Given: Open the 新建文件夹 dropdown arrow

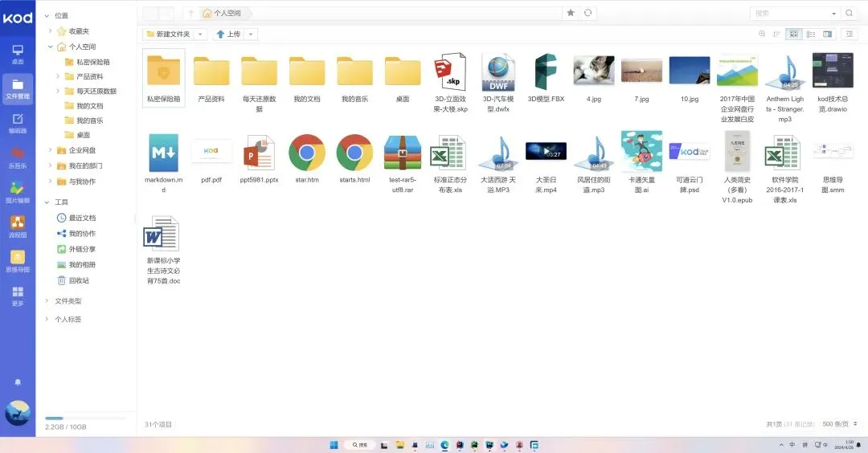Looking at the screenshot, I should click(x=200, y=35).
